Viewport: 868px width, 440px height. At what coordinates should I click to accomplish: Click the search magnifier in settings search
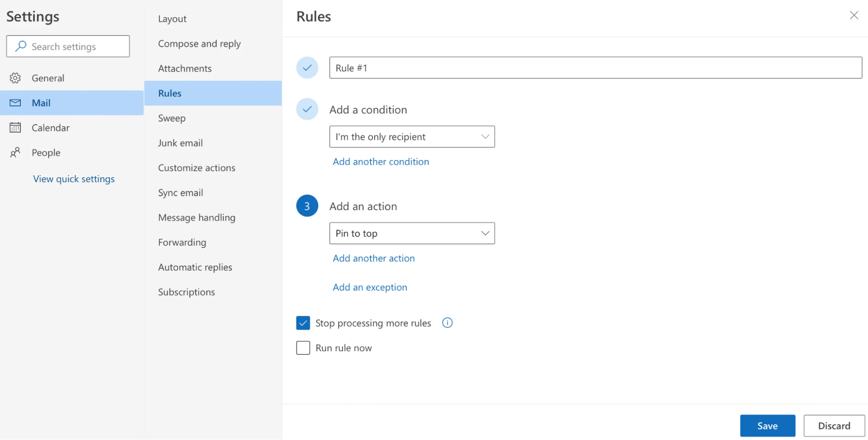tap(20, 46)
